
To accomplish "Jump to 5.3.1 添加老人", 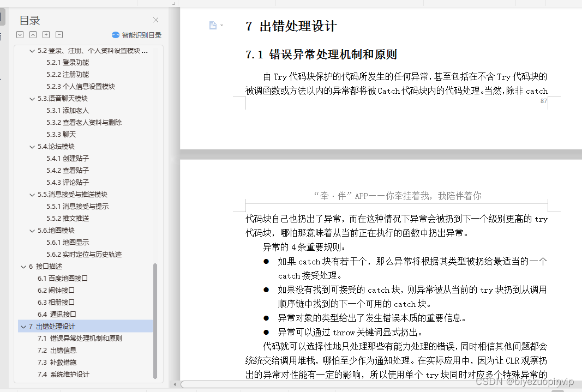I will (68, 111).
